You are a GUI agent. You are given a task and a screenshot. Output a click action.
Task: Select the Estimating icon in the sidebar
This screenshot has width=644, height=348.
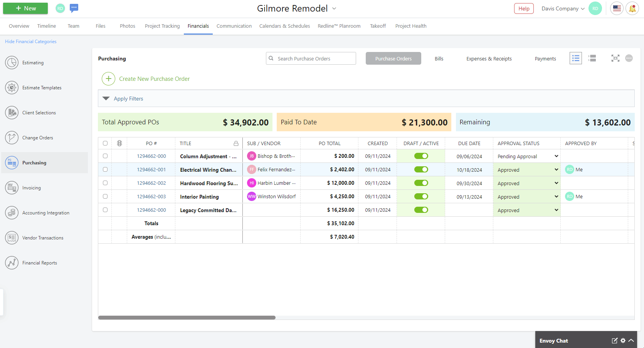point(33,62)
